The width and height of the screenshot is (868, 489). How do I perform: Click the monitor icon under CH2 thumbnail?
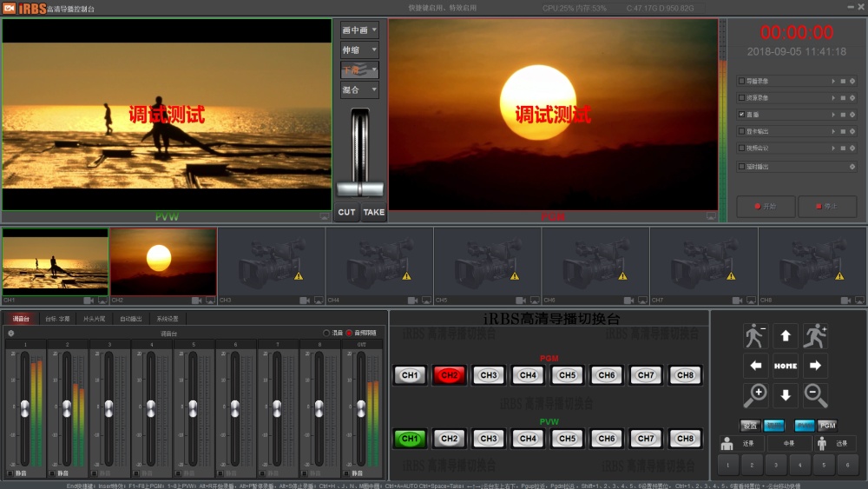210,301
